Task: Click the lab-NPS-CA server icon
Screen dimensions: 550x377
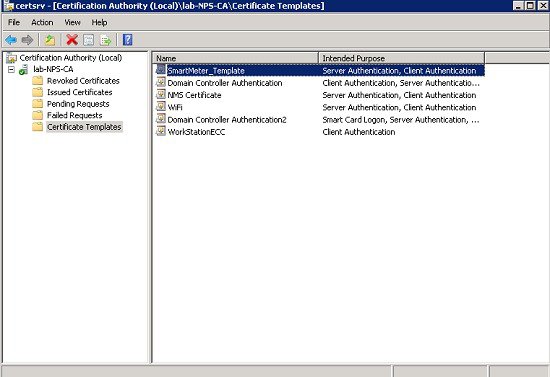Action: point(24,69)
